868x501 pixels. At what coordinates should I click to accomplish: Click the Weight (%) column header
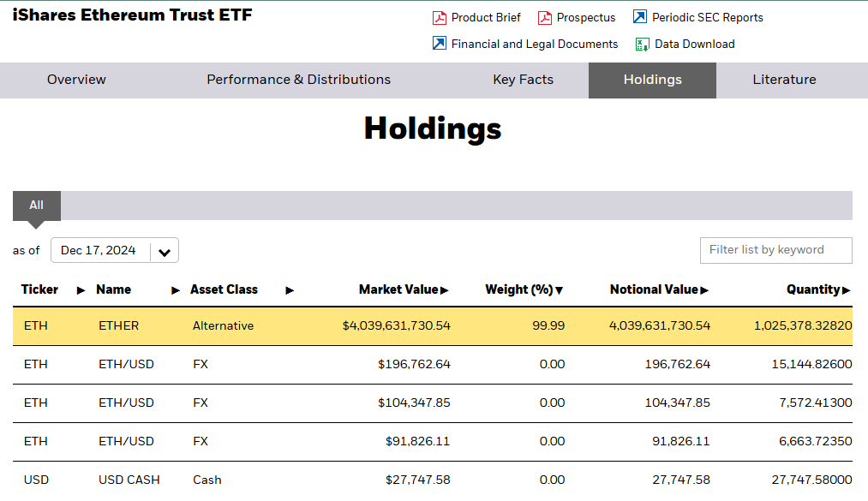518,289
